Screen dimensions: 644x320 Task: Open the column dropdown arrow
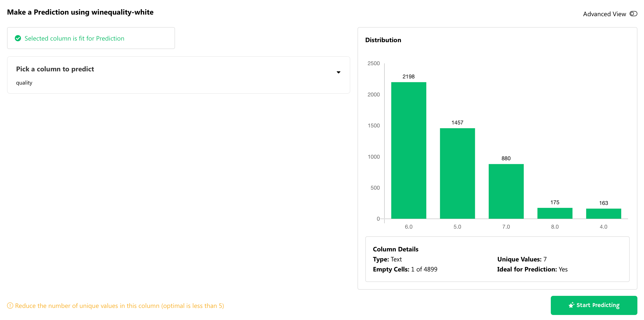338,72
